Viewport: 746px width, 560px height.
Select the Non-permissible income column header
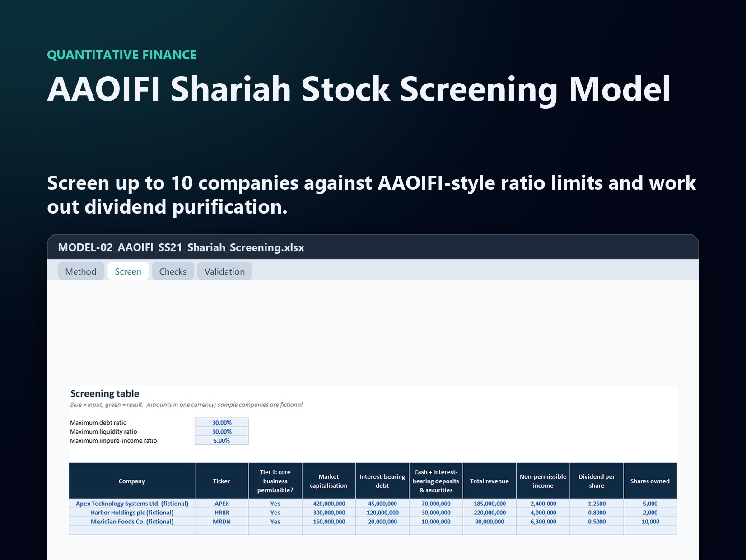tap(543, 481)
